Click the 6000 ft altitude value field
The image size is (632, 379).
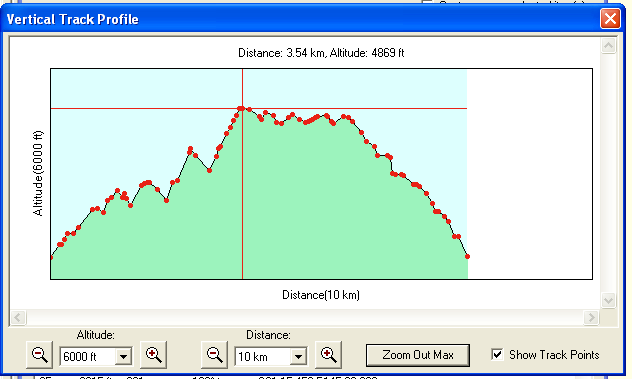(x=88, y=356)
